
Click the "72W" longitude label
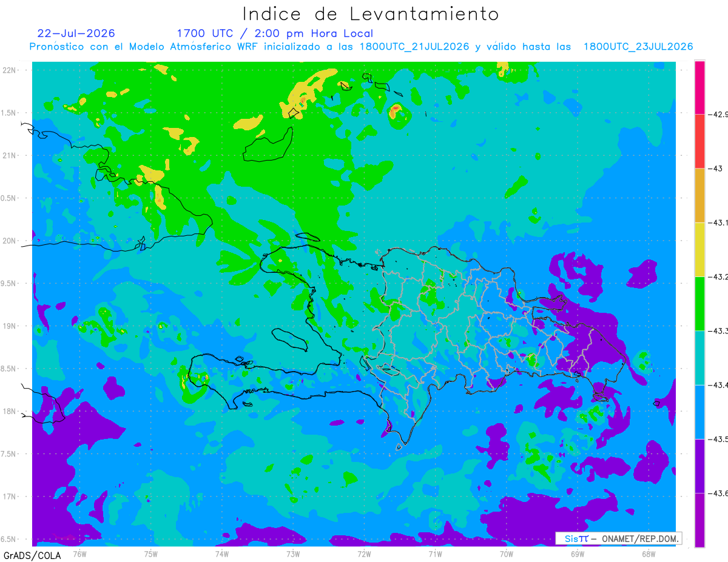point(364,554)
